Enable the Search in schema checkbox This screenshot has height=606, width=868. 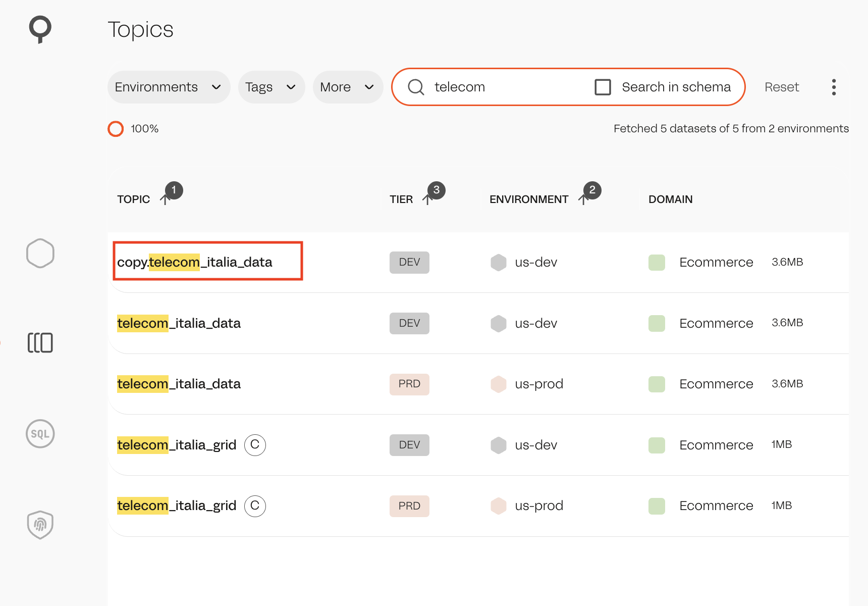pos(603,87)
